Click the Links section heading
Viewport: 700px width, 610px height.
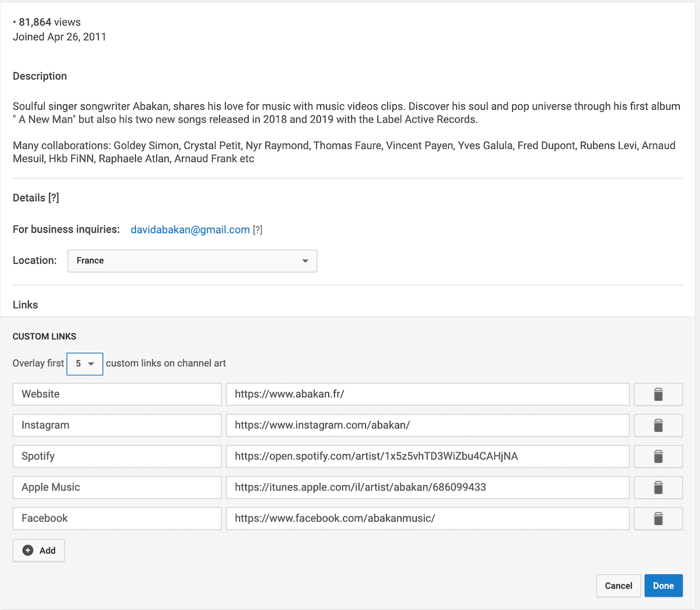pyautogui.click(x=25, y=304)
